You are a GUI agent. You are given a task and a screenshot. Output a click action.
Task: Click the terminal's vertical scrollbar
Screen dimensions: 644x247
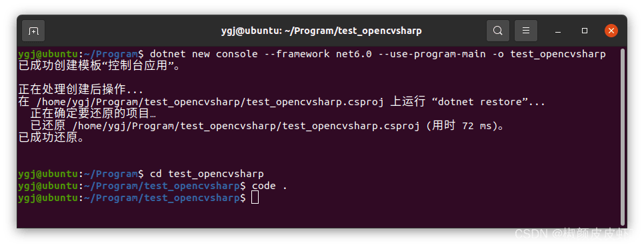[623, 135]
